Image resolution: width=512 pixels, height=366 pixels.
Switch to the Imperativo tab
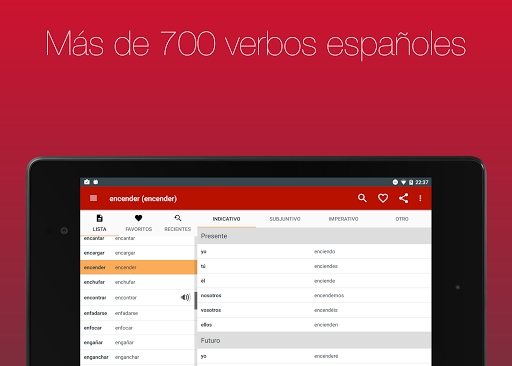point(343,219)
